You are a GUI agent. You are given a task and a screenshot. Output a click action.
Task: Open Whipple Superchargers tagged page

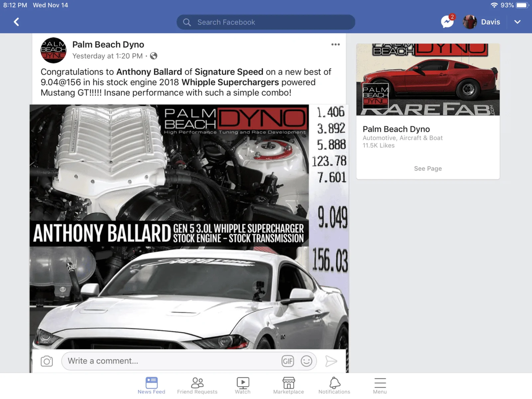(x=230, y=82)
